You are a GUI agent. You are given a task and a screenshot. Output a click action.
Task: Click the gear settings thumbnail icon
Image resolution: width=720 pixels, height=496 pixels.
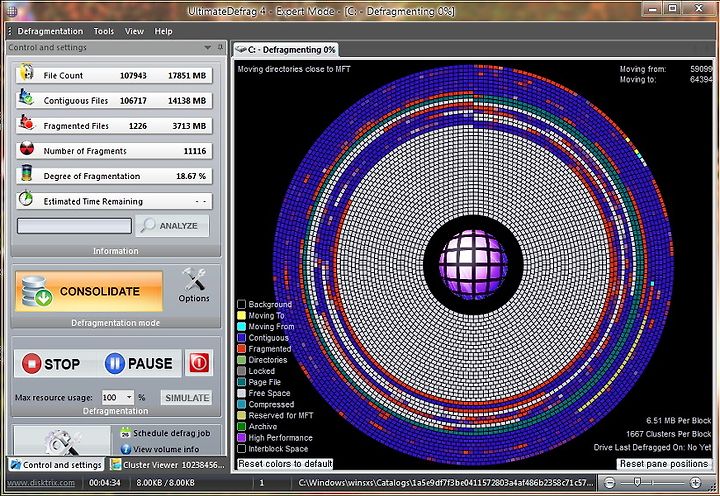click(62, 441)
